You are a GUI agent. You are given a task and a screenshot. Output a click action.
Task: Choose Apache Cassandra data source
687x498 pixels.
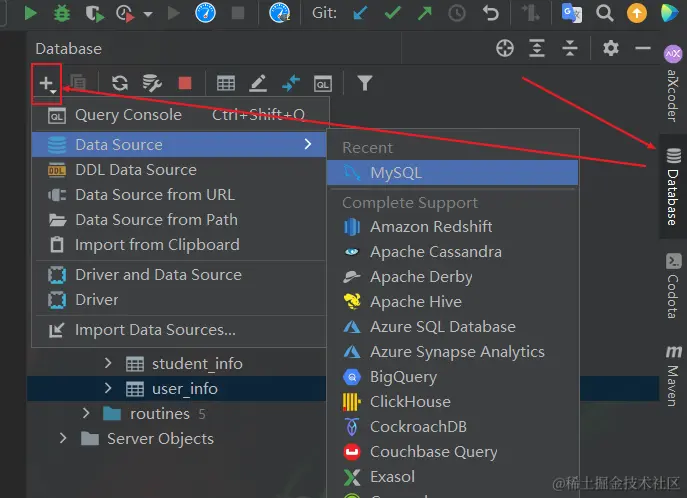453,252
